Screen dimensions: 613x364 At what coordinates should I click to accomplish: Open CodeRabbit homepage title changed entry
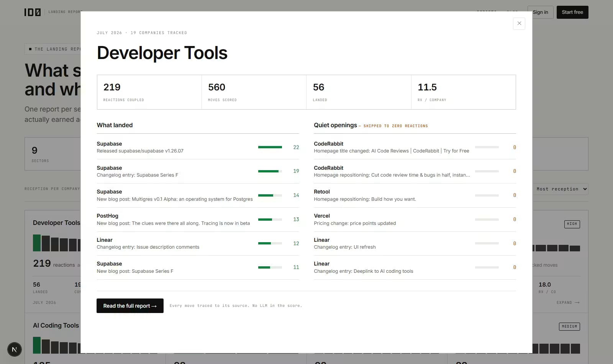(415, 147)
